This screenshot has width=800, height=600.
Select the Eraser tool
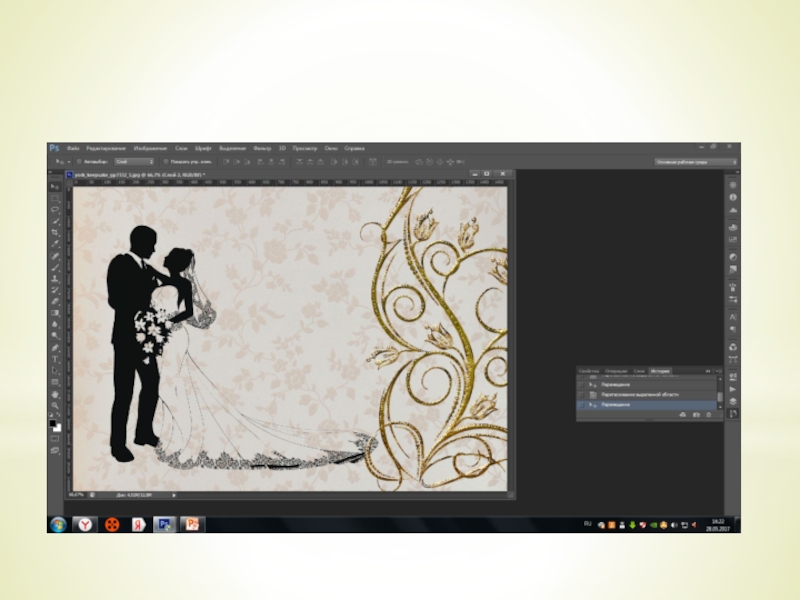click(x=55, y=302)
